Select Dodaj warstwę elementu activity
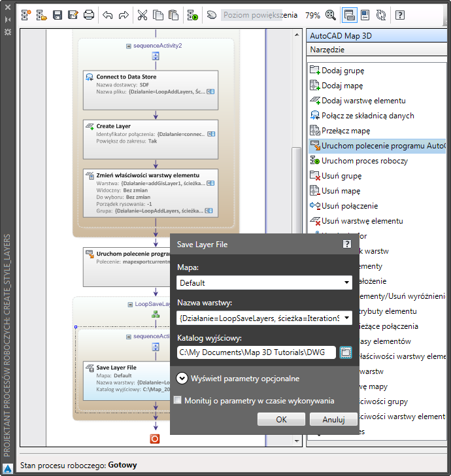The height and width of the screenshot is (476, 451). click(x=377, y=101)
